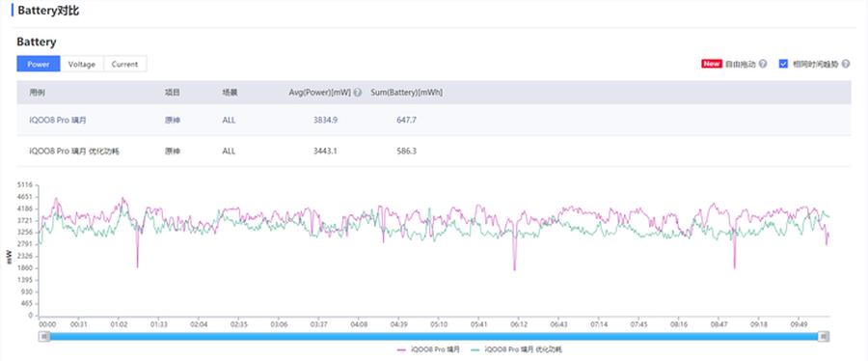Image resolution: width=868 pixels, height=361 pixels.
Task: Click the 用例 column header
Action: tap(37, 93)
